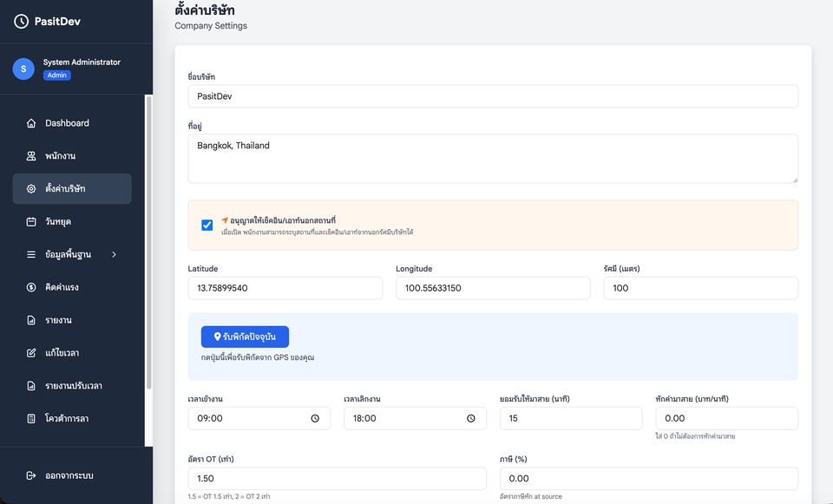
Task: Open รายงานปรับเวลา from the sidebar
Action: click(72, 385)
